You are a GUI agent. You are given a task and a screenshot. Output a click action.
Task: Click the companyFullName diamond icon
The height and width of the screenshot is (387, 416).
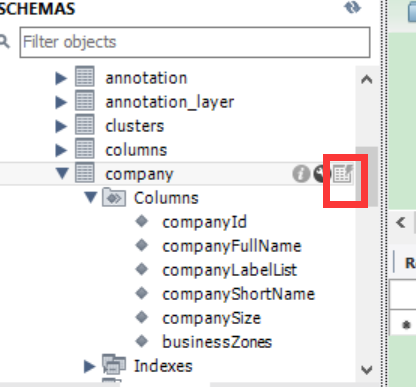tap(142, 245)
